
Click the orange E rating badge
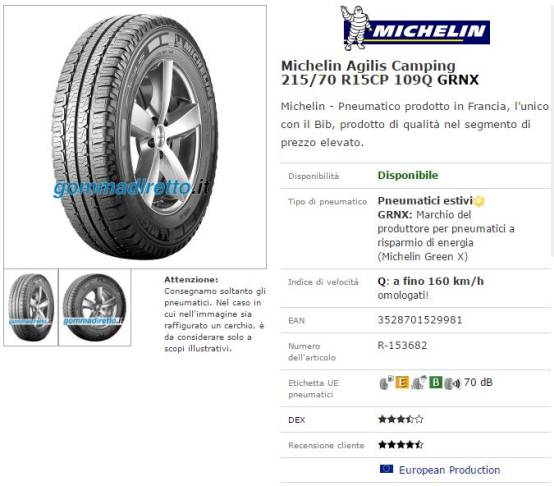tap(402, 382)
